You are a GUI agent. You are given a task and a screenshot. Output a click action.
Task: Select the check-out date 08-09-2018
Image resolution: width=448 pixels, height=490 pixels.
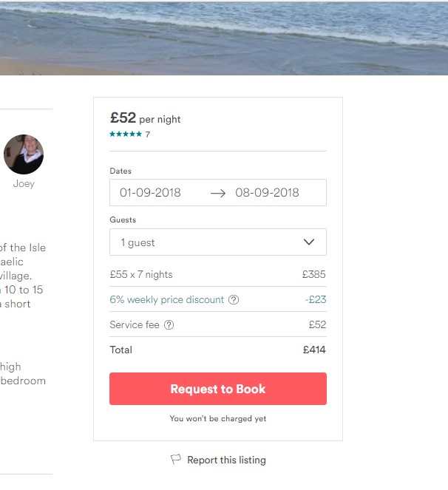pos(267,193)
